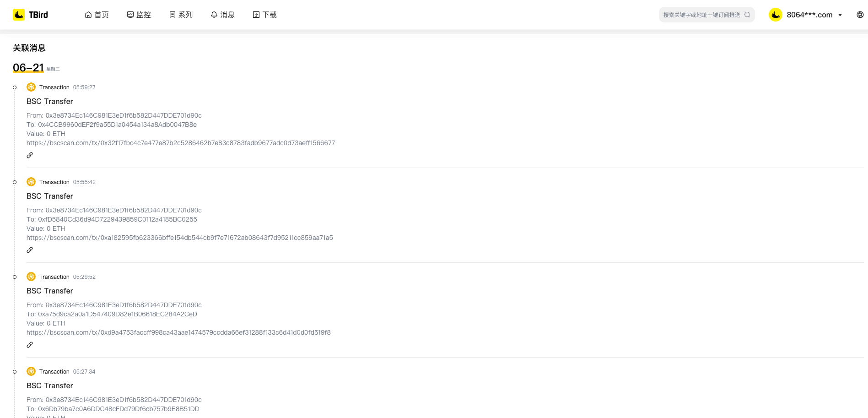The image size is (868, 418).
Task: Click the TBird logo icon
Action: pyautogui.click(x=19, y=15)
